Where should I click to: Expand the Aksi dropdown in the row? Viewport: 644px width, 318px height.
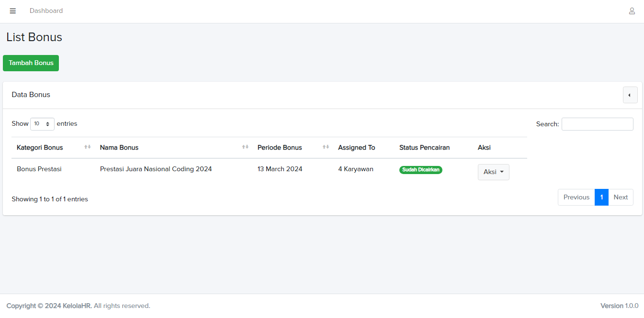pos(493,172)
